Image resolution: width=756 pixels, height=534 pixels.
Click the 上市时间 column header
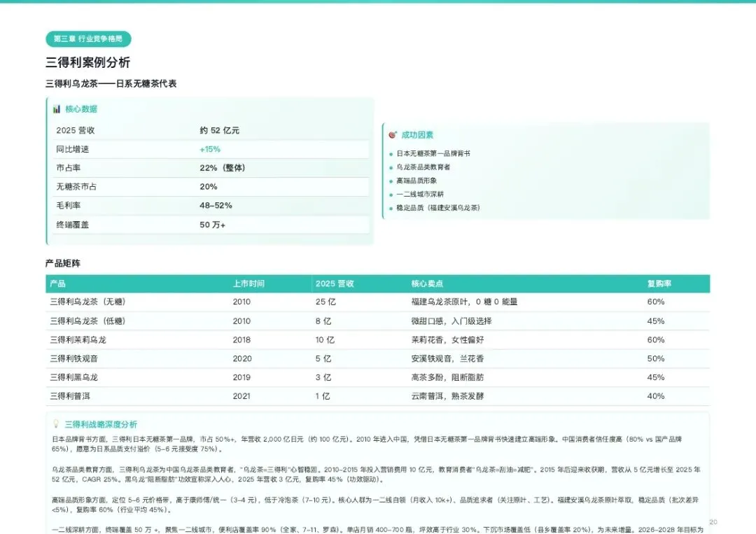click(x=248, y=284)
